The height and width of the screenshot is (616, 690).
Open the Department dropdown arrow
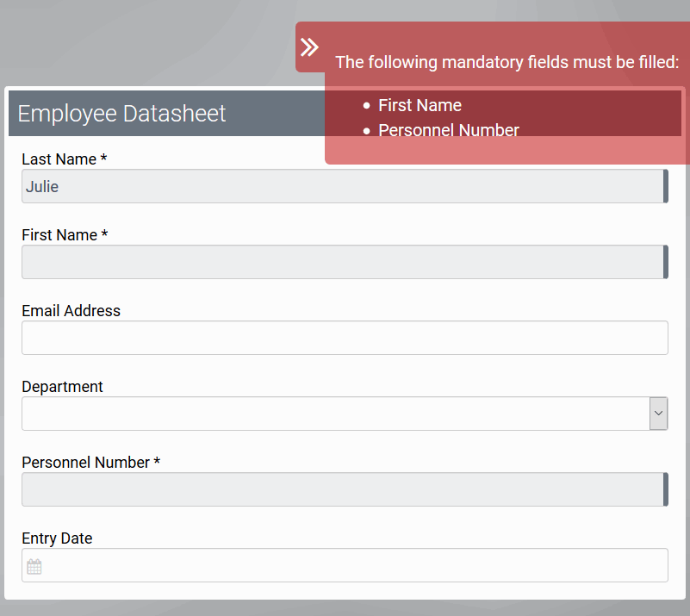658,414
